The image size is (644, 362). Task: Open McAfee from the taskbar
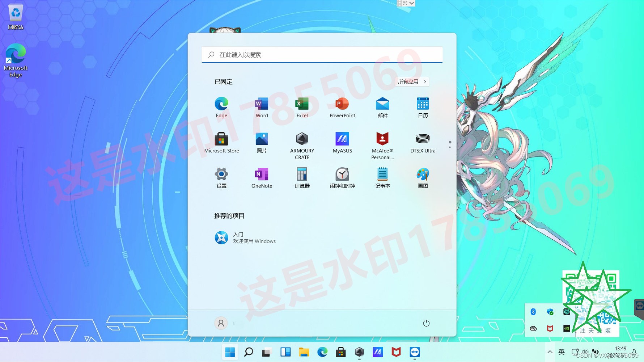tap(396, 352)
